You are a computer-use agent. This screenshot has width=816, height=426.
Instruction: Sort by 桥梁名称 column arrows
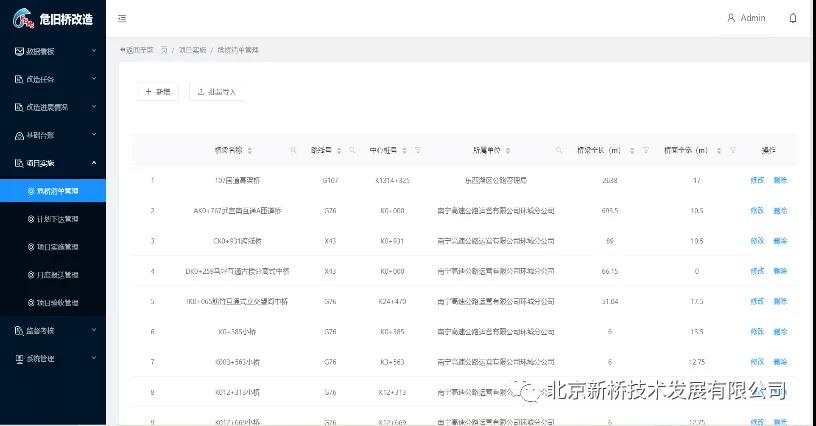[x=250, y=150]
